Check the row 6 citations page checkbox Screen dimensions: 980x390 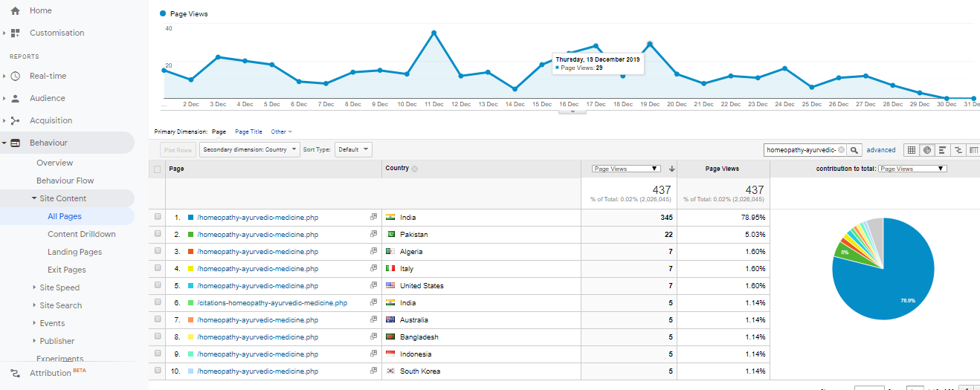tap(157, 303)
